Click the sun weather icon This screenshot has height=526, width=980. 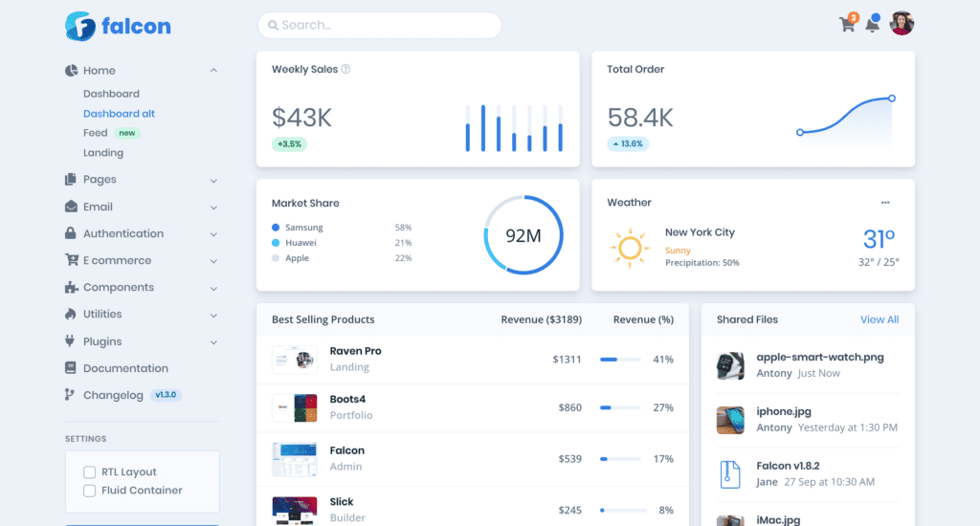pyautogui.click(x=630, y=248)
